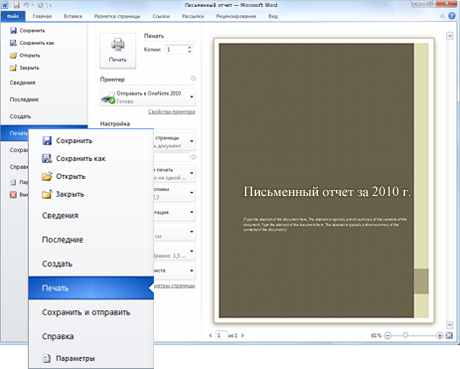Open Word Help question mark icon
Screen dimensions: 460x369
(452, 16)
